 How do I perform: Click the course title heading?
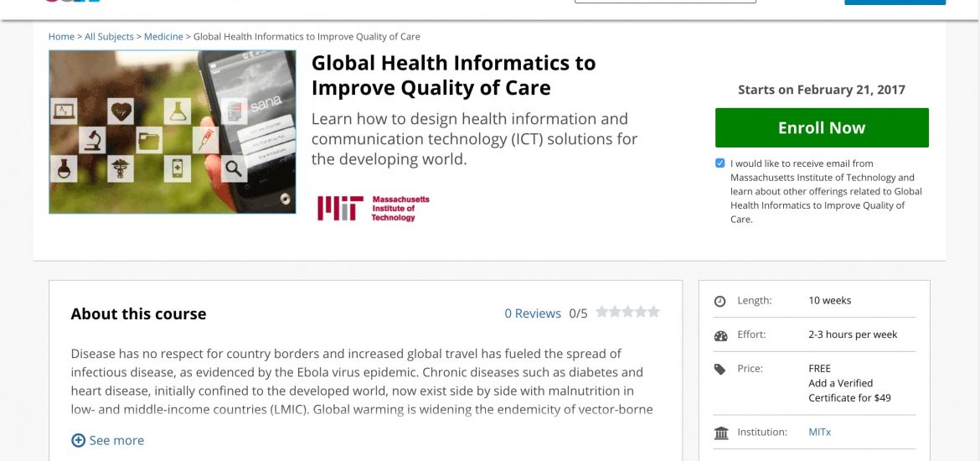click(x=454, y=75)
